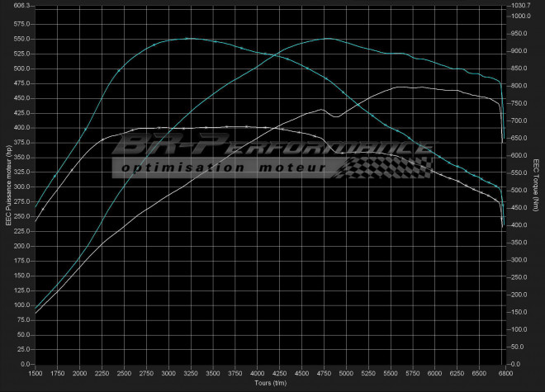Click the 6800 tick on the RPM axis
Screen dimensions: 545x392
click(x=503, y=373)
